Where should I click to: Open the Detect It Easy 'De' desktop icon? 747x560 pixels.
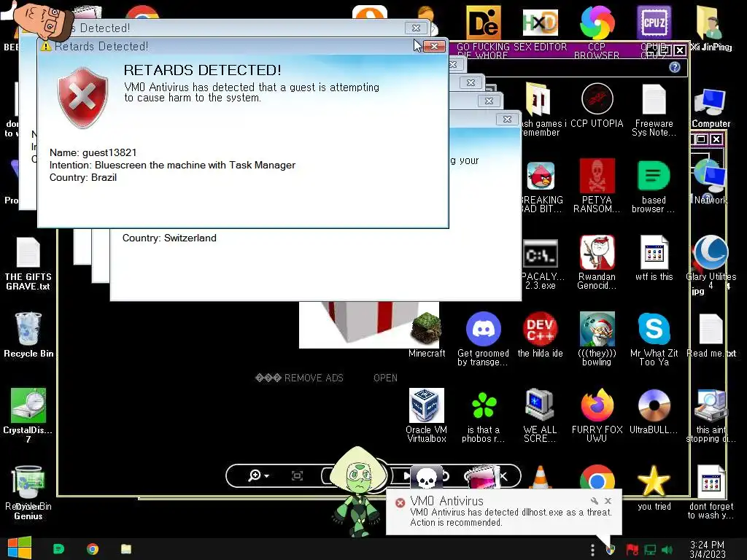coord(483,23)
